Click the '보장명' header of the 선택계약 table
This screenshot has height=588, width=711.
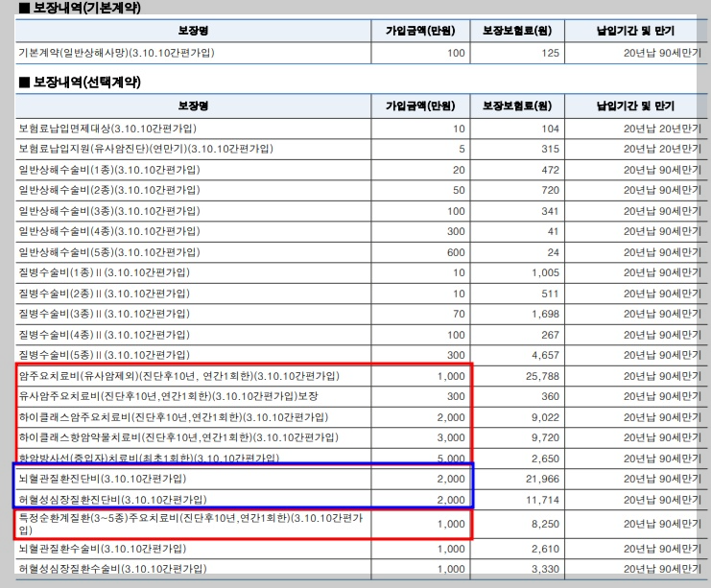[x=193, y=106]
